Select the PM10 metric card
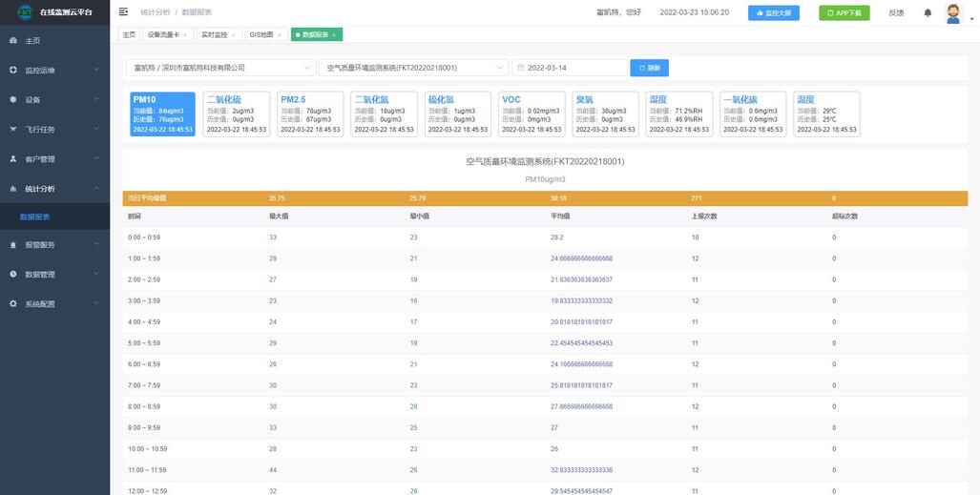980x495 pixels. coord(162,114)
